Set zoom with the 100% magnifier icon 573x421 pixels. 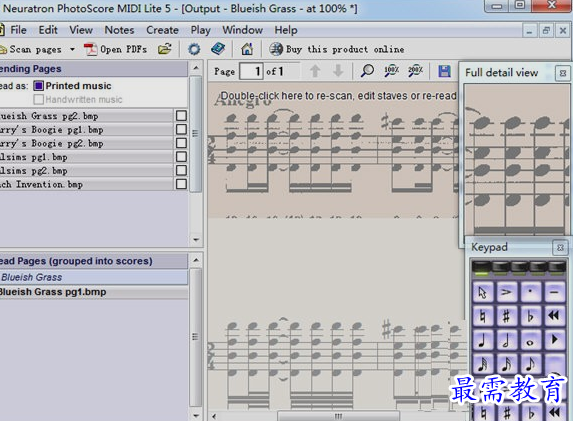coord(391,71)
